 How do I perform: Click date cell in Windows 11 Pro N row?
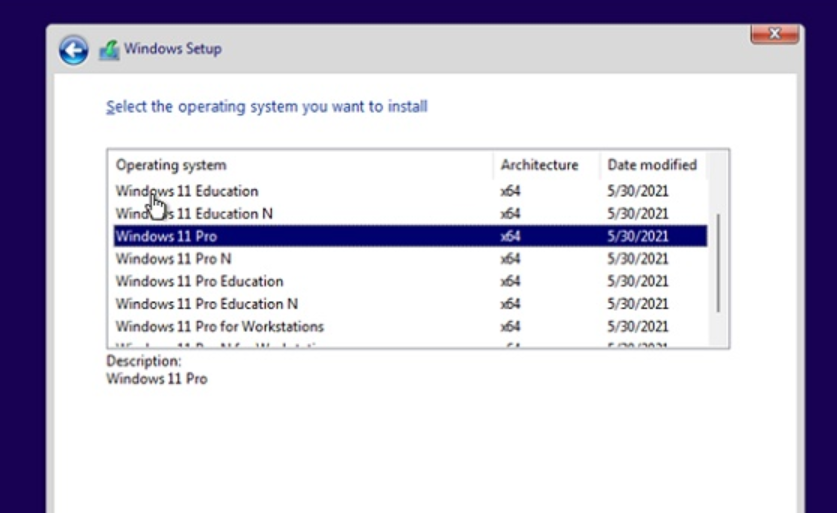tap(637, 259)
